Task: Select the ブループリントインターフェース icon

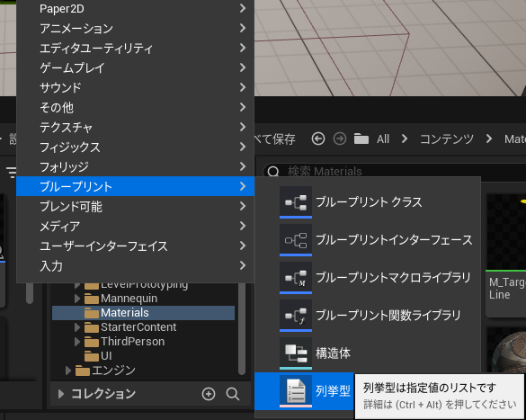Action: (x=296, y=240)
